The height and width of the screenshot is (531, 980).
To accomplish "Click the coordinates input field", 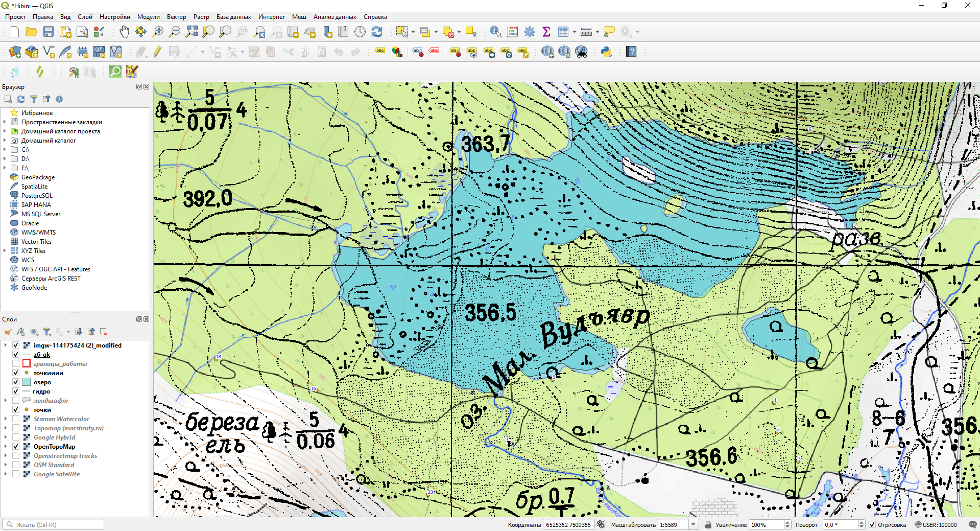I will pos(568,525).
